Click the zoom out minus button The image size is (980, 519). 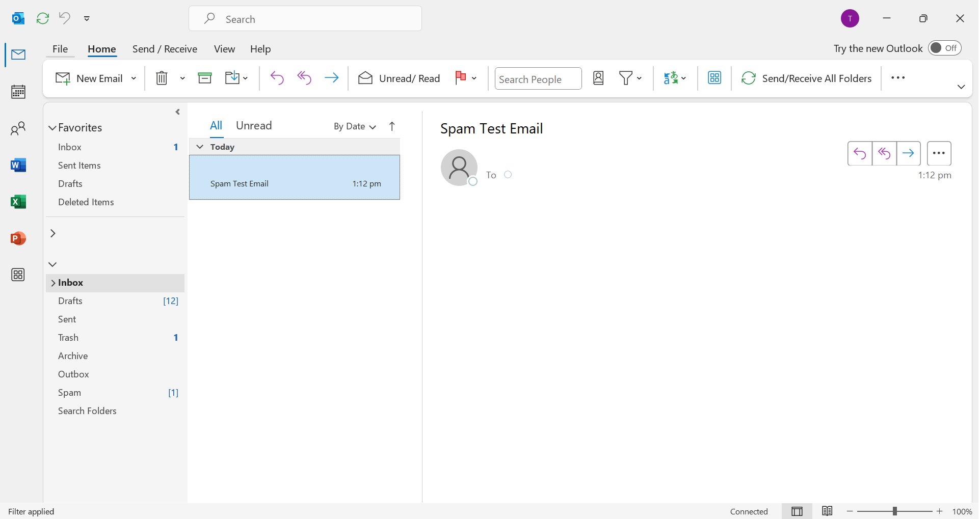pos(850,511)
